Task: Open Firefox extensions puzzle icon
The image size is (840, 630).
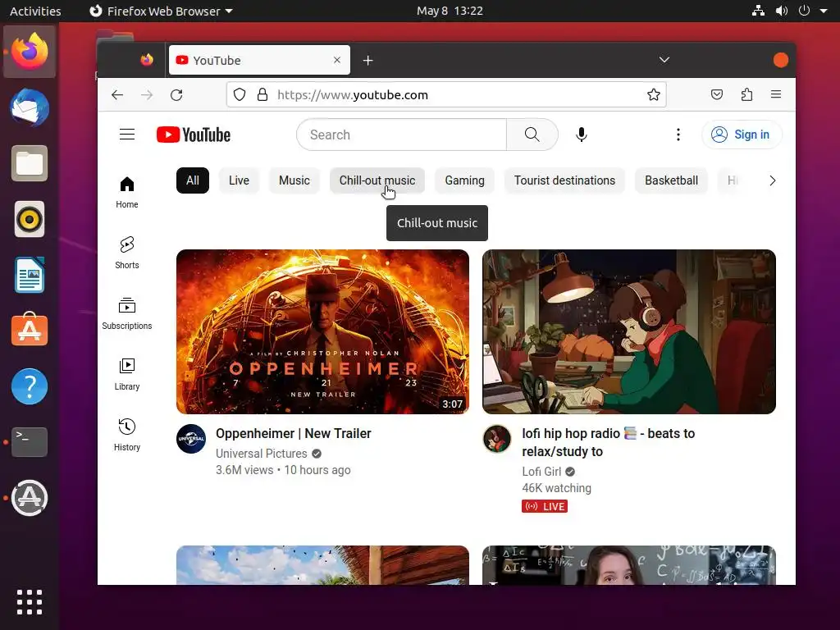Action: point(746,95)
